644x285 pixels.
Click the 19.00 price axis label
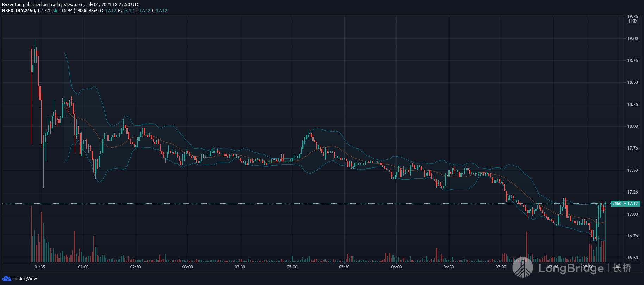click(632, 39)
